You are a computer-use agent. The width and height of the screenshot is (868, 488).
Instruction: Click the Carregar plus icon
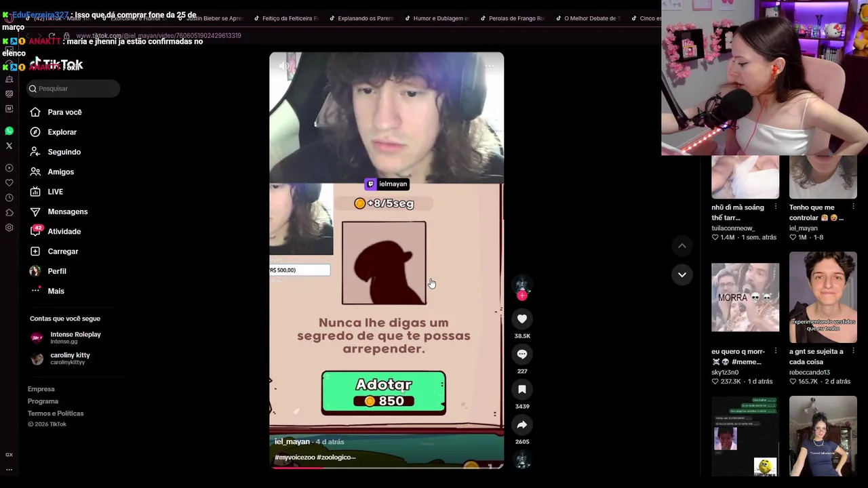click(35, 251)
